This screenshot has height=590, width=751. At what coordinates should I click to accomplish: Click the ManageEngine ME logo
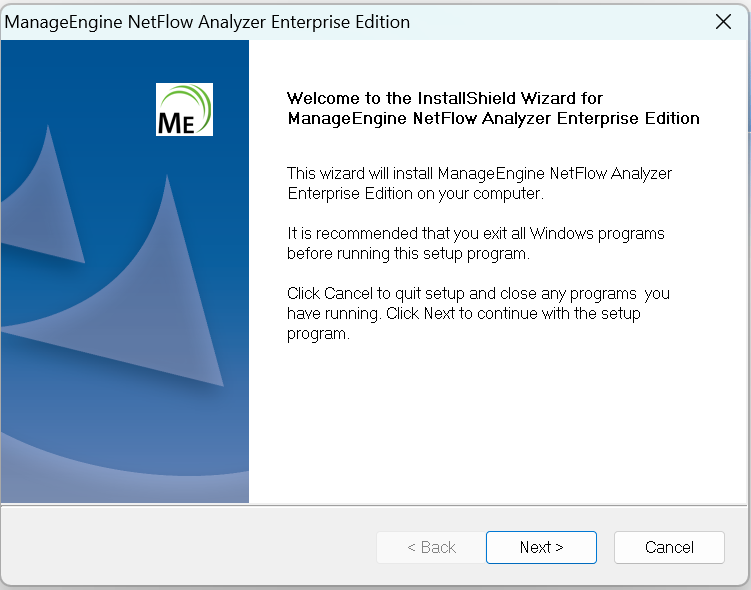[x=184, y=110]
